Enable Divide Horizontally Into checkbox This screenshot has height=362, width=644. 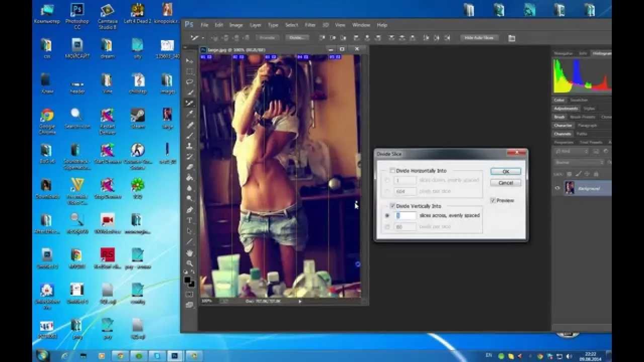point(392,171)
